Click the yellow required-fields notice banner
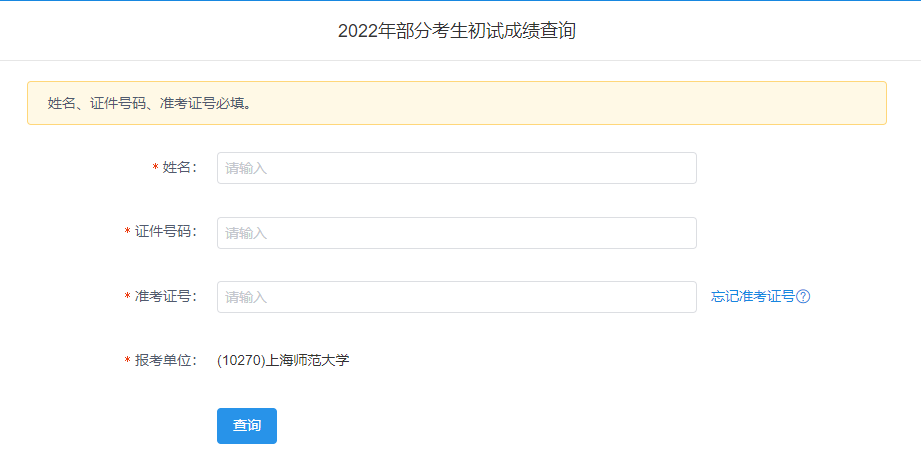This screenshot has width=921, height=458. pyautogui.click(x=456, y=103)
